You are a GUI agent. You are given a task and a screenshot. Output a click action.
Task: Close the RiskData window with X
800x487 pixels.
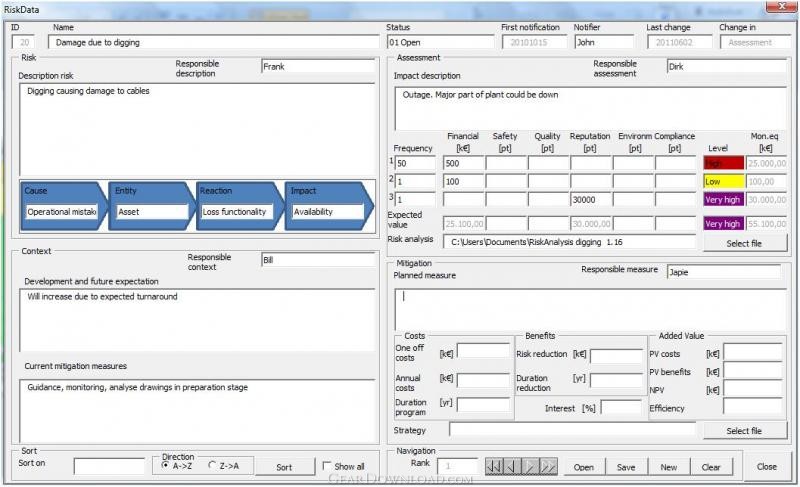coord(781,7)
